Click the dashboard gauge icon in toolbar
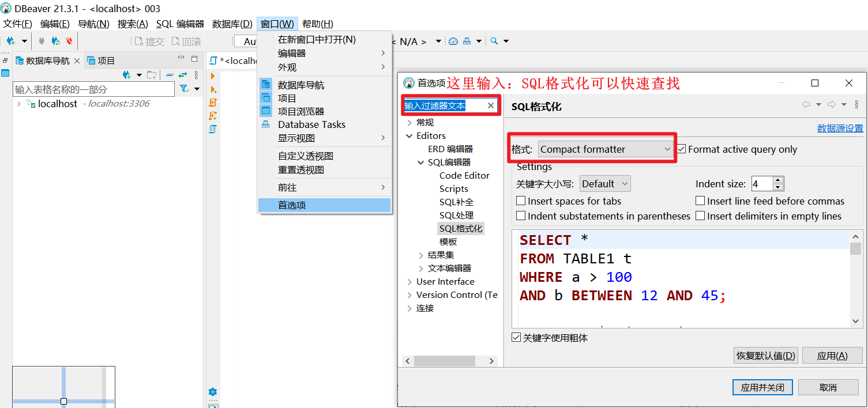The image size is (868, 408). point(453,41)
